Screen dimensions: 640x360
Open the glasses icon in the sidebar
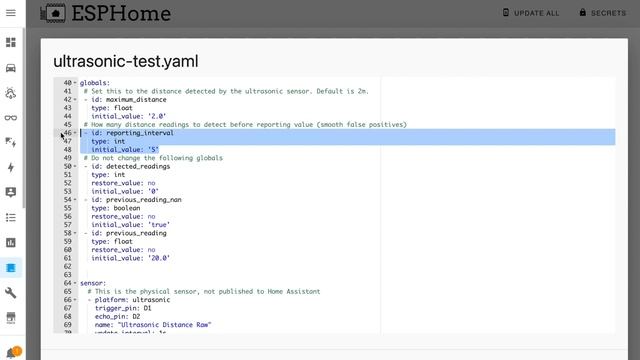11,118
